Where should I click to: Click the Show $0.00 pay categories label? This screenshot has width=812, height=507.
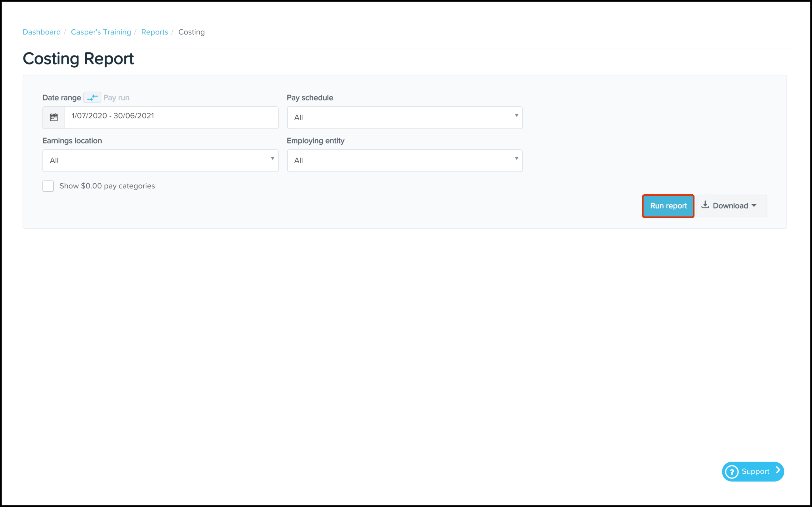(x=107, y=186)
